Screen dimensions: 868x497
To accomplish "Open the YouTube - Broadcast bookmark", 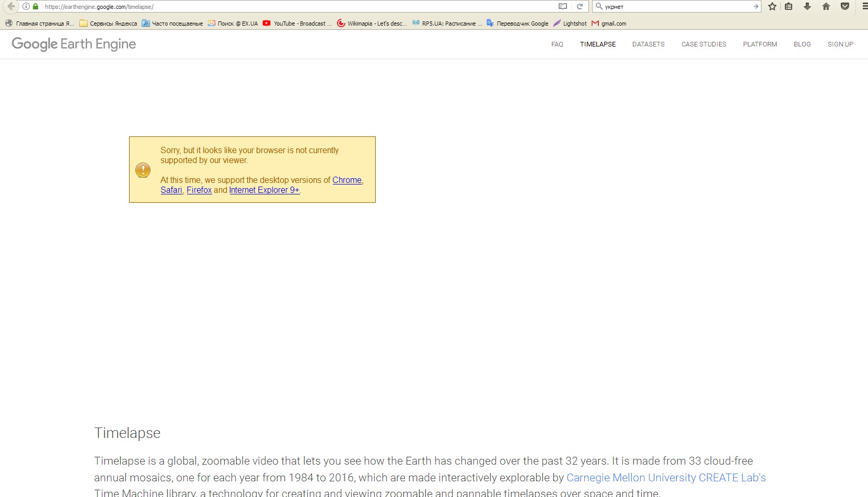I will coord(297,24).
